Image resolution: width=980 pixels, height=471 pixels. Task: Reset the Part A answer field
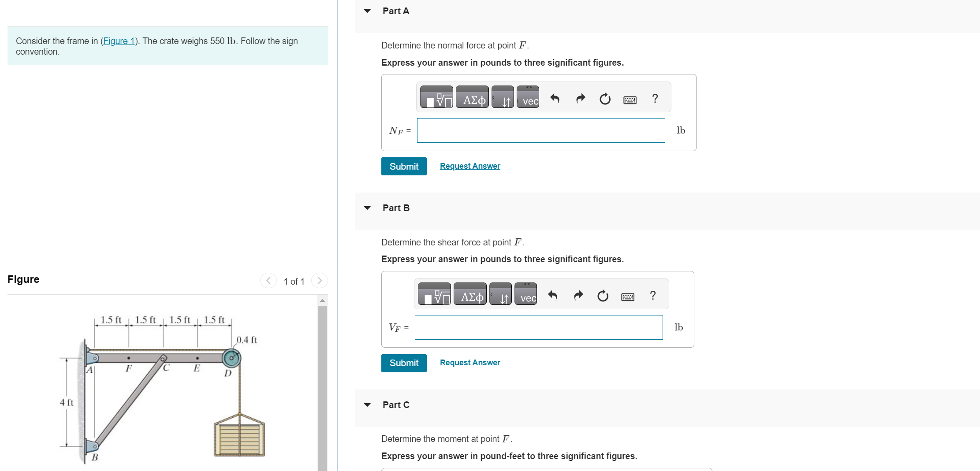pos(605,99)
